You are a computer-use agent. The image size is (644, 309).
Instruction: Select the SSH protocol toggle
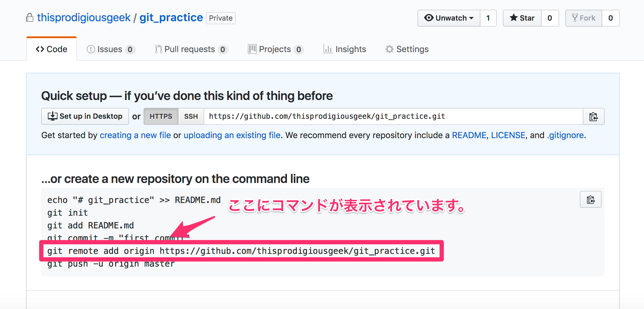click(x=191, y=116)
